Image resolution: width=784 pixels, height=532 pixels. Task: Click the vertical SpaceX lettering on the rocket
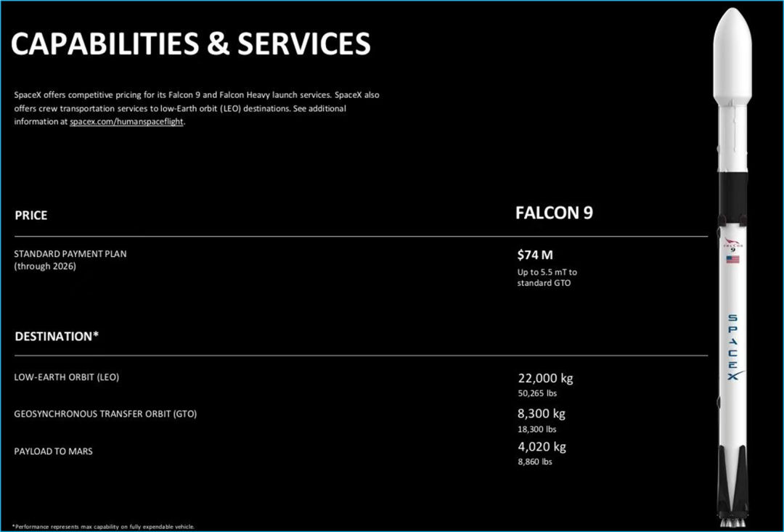[732, 348]
